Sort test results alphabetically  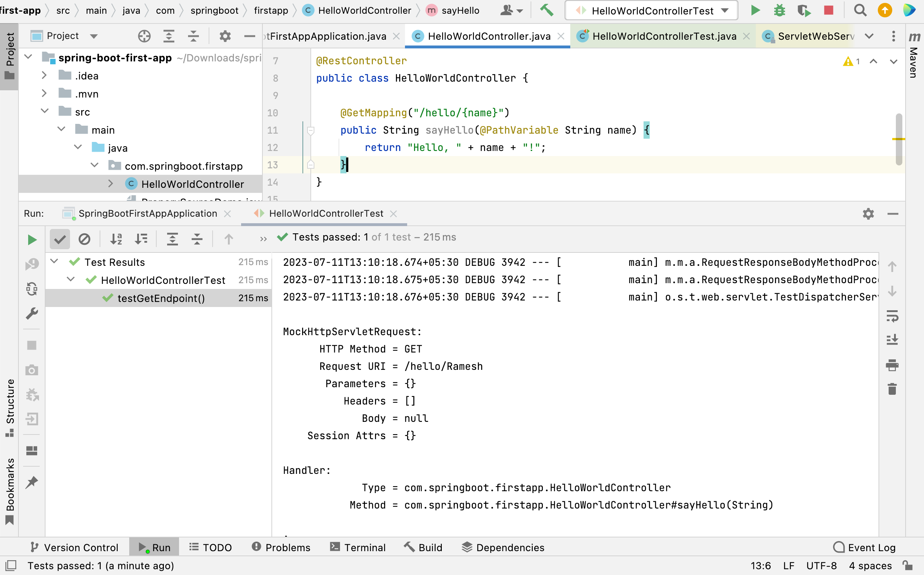116,239
